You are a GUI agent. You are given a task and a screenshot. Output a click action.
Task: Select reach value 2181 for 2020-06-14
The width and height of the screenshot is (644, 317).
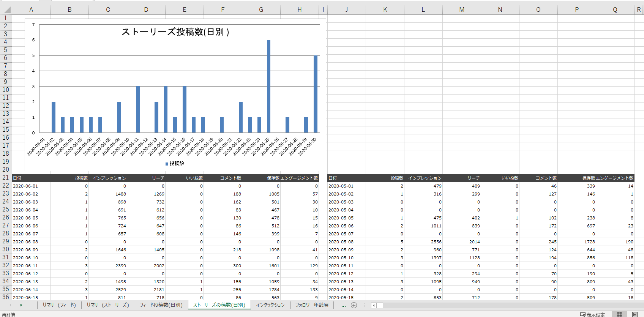coord(146,290)
